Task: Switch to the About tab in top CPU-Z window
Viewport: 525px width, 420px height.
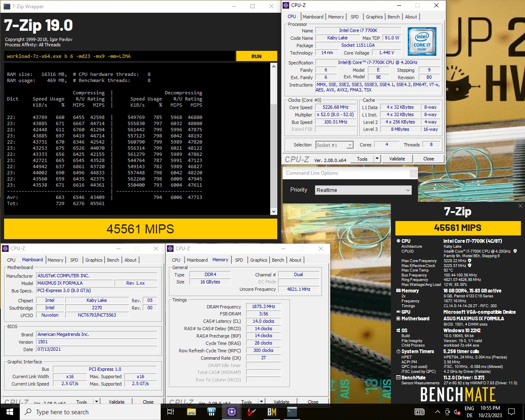Action: (x=411, y=17)
